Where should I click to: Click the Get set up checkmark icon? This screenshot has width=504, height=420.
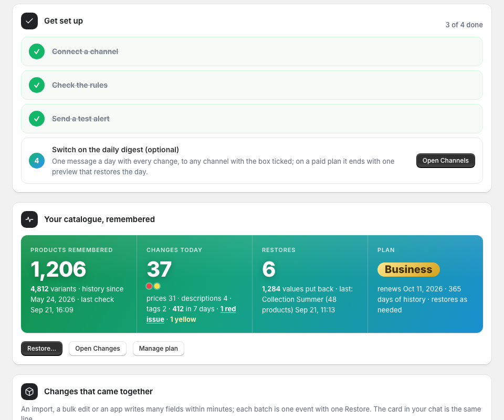pyautogui.click(x=29, y=21)
